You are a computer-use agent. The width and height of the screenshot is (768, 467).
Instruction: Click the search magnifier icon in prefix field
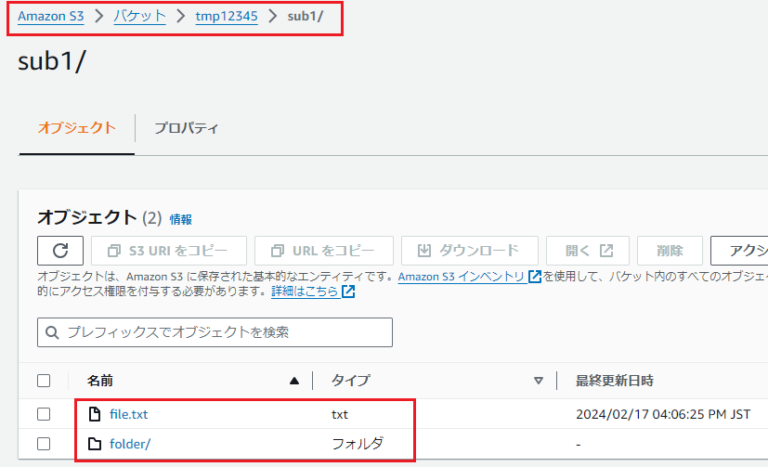click(52, 333)
